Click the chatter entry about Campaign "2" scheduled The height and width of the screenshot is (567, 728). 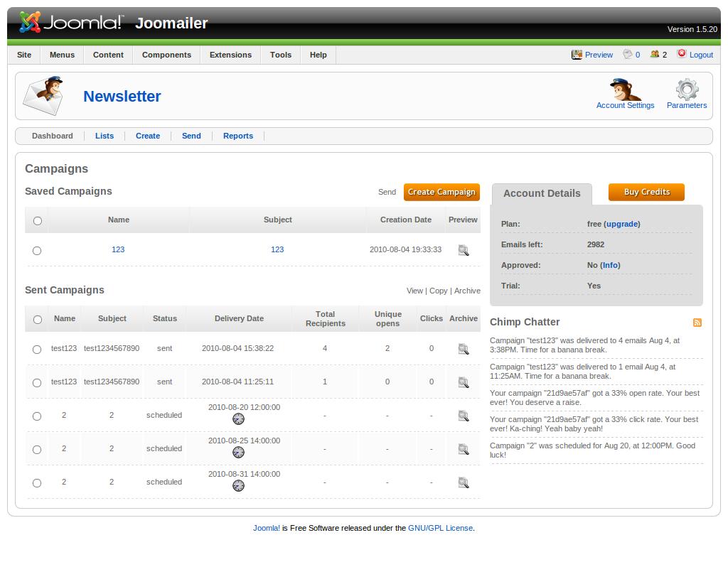pos(592,450)
